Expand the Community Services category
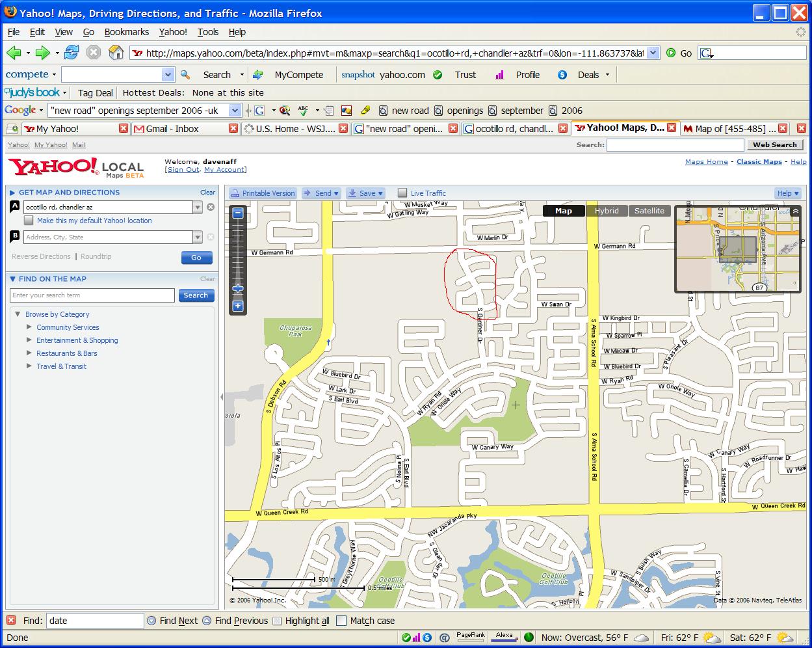 [29, 327]
